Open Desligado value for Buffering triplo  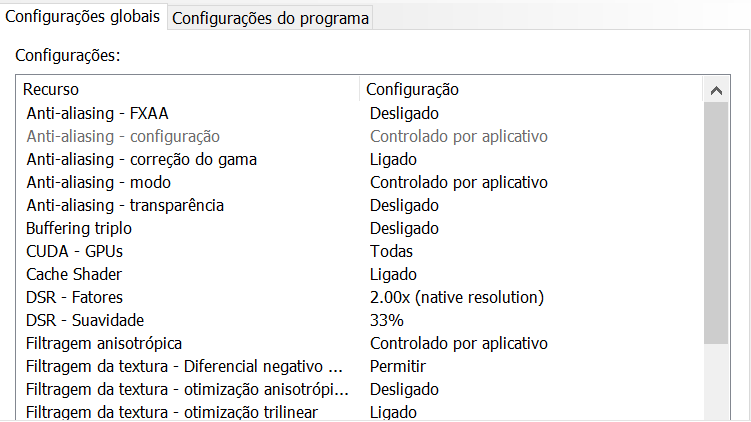pos(404,228)
